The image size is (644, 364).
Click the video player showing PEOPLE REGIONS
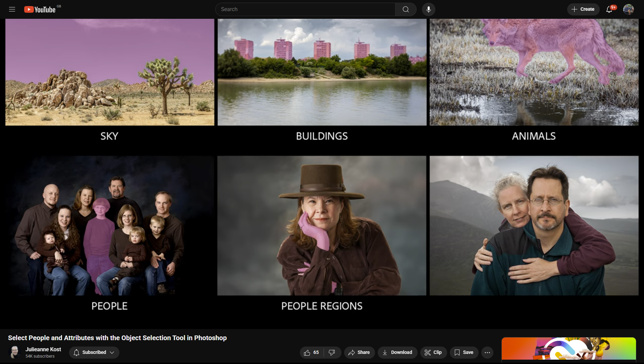322,225
